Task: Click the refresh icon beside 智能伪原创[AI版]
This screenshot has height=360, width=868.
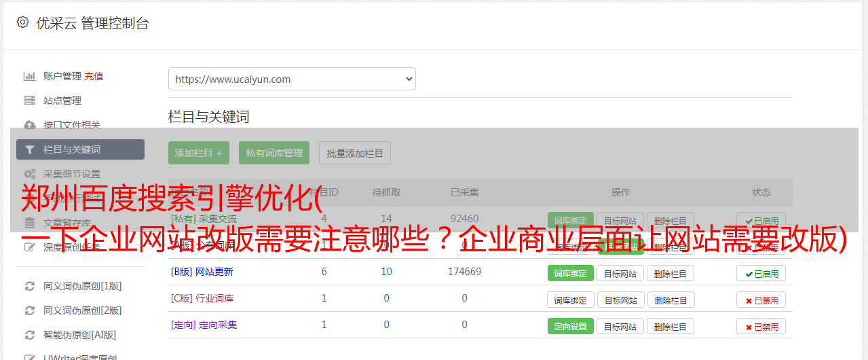Action: 29,335
